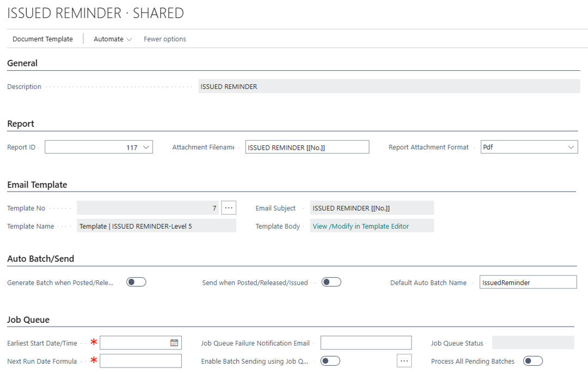Open View /Modify in Template Editor link

click(x=360, y=226)
